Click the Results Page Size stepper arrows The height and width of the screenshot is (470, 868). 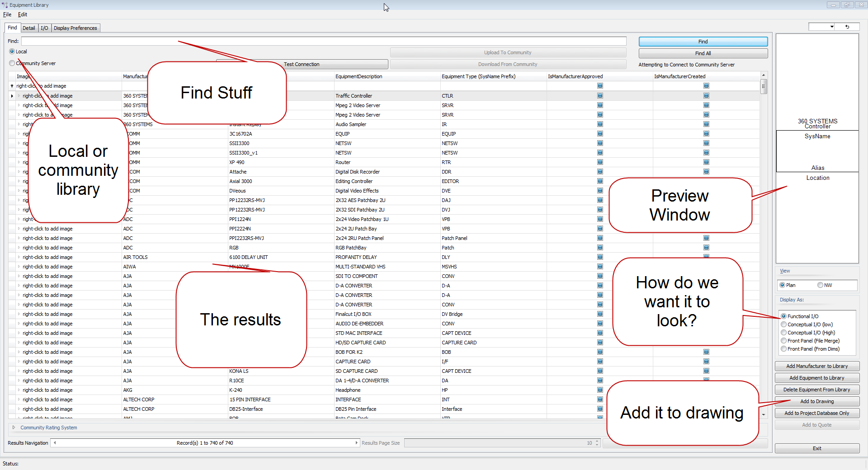[597, 443]
